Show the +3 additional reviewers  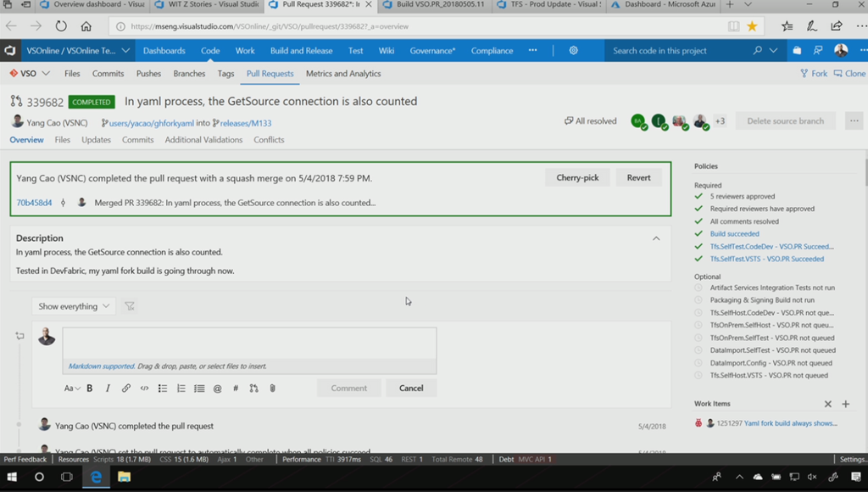(x=720, y=121)
